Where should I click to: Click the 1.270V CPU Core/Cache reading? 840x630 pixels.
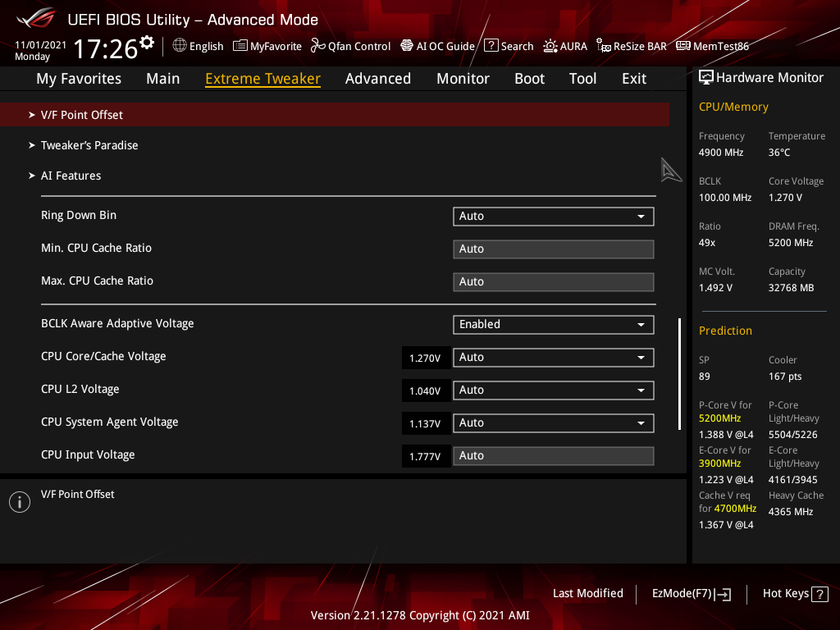coord(425,358)
